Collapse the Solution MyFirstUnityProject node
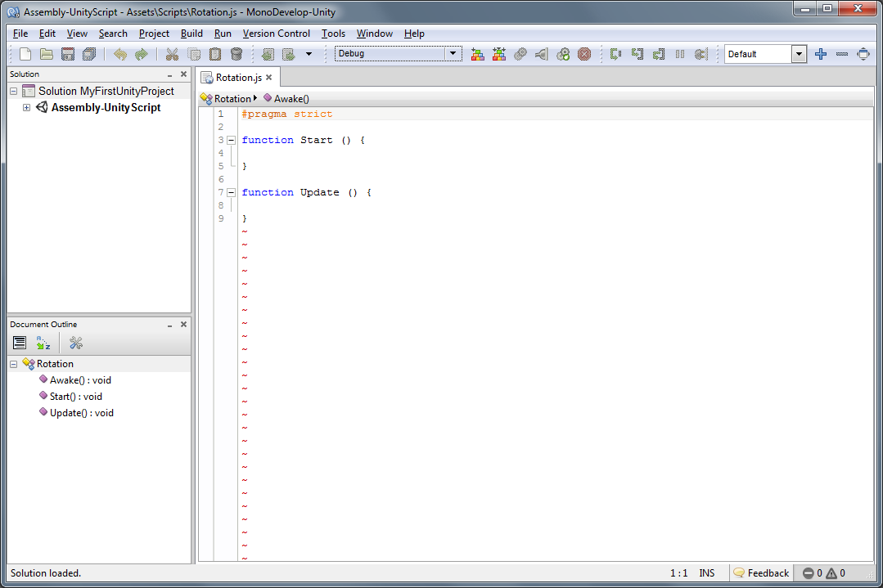This screenshot has height=588, width=883. pos(14,91)
